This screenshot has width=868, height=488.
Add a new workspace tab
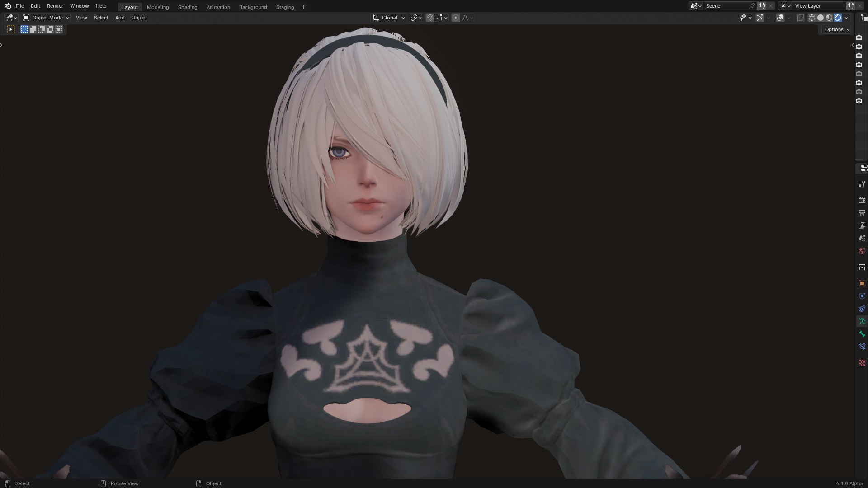303,7
